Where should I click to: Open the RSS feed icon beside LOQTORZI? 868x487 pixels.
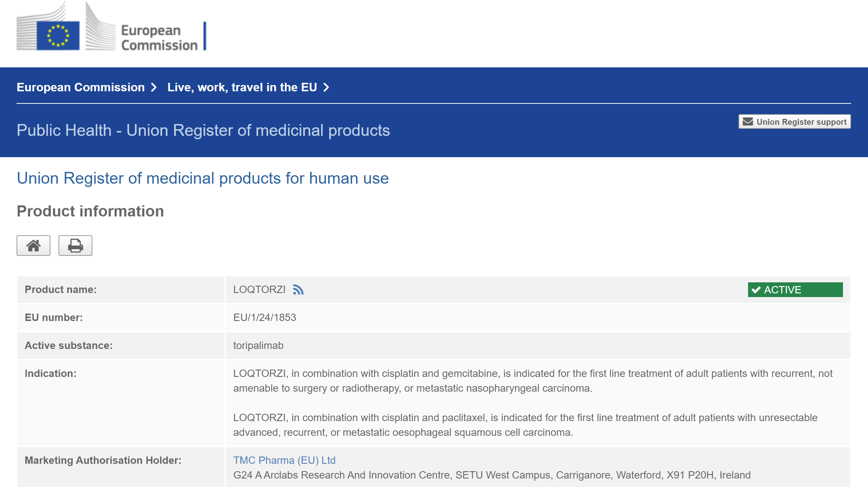[x=298, y=290]
